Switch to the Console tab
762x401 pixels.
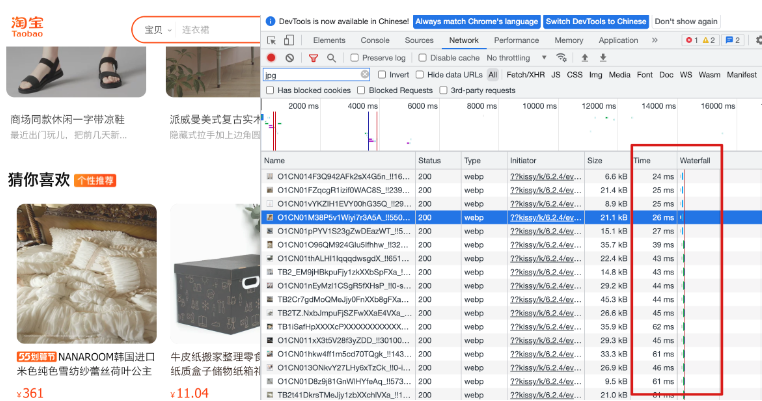coord(375,40)
